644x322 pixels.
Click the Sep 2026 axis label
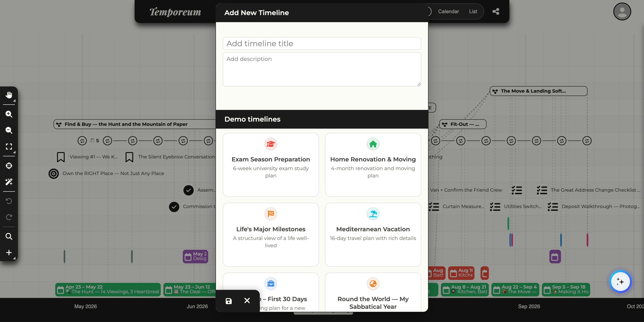529,306
